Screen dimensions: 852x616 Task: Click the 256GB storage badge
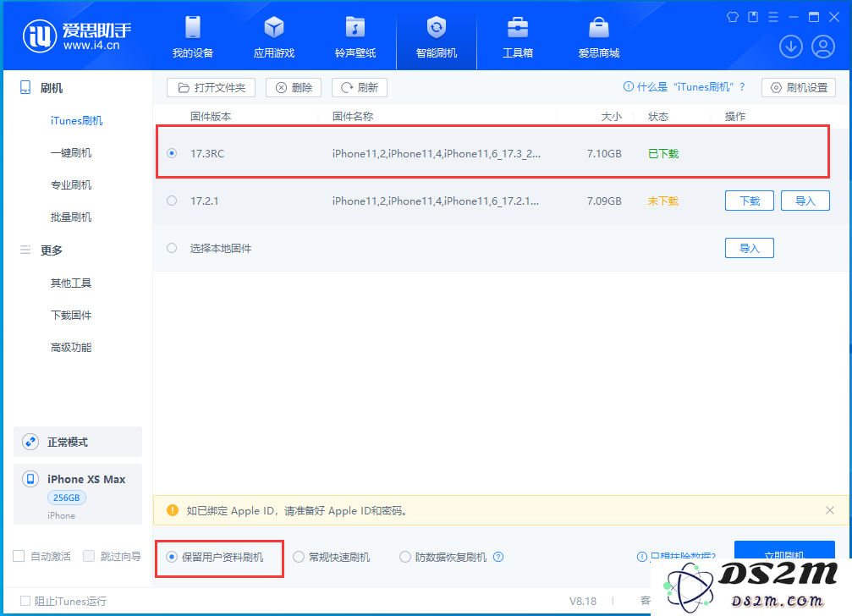click(x=67, y=498)
